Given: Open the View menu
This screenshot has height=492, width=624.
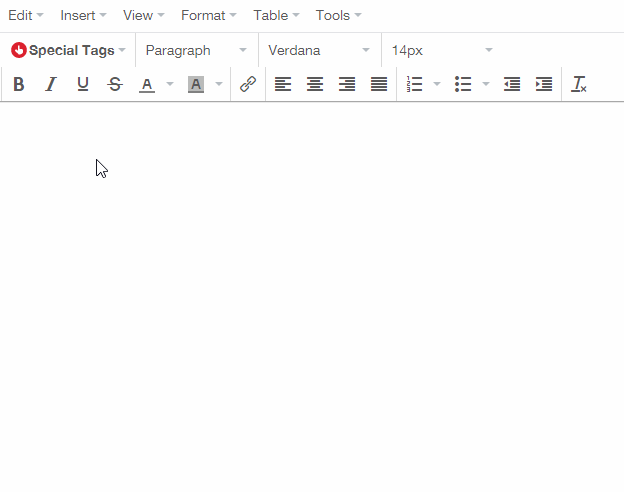Looking at the screenshot, I should tap(144, 16).
